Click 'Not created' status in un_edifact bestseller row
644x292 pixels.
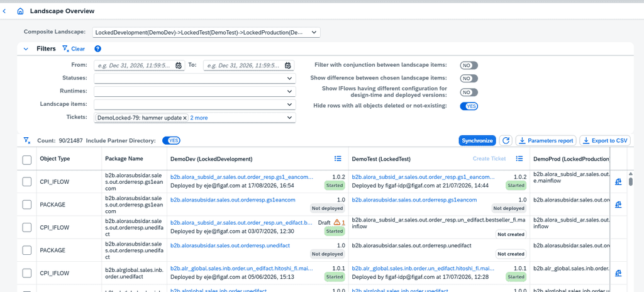[511, 235]
